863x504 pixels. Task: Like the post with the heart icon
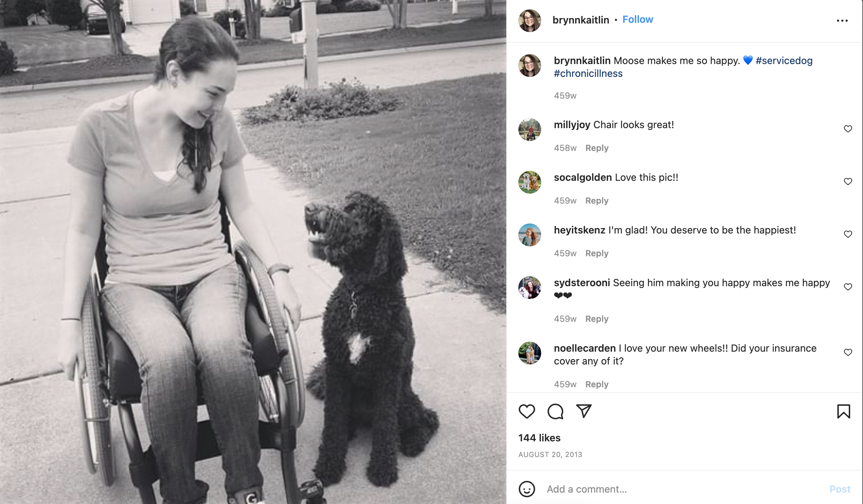pos(527,411)
